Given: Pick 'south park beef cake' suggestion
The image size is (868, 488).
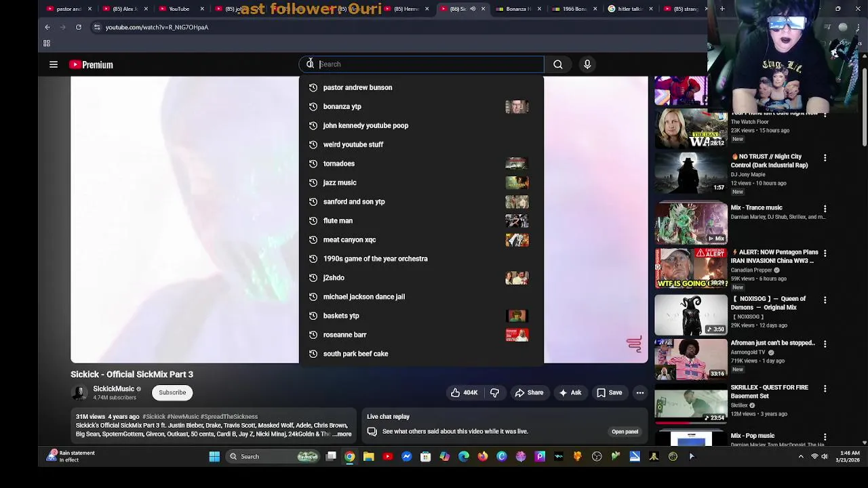Looking at the screenshot, I should click(x=421, y=353).
